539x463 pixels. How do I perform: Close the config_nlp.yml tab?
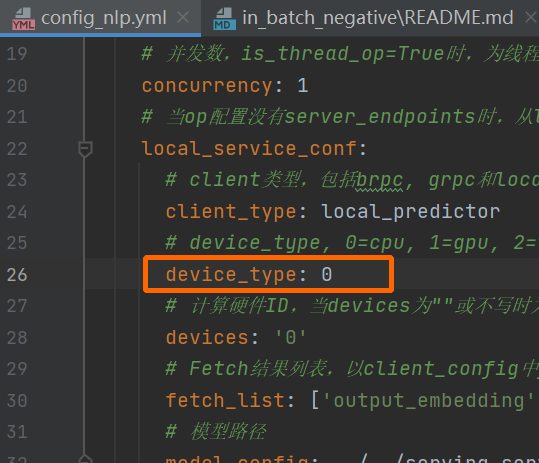tap(183, 18)
